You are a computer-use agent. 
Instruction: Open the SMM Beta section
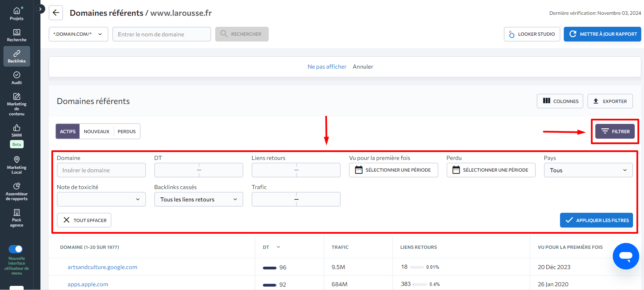click(16, 136)
